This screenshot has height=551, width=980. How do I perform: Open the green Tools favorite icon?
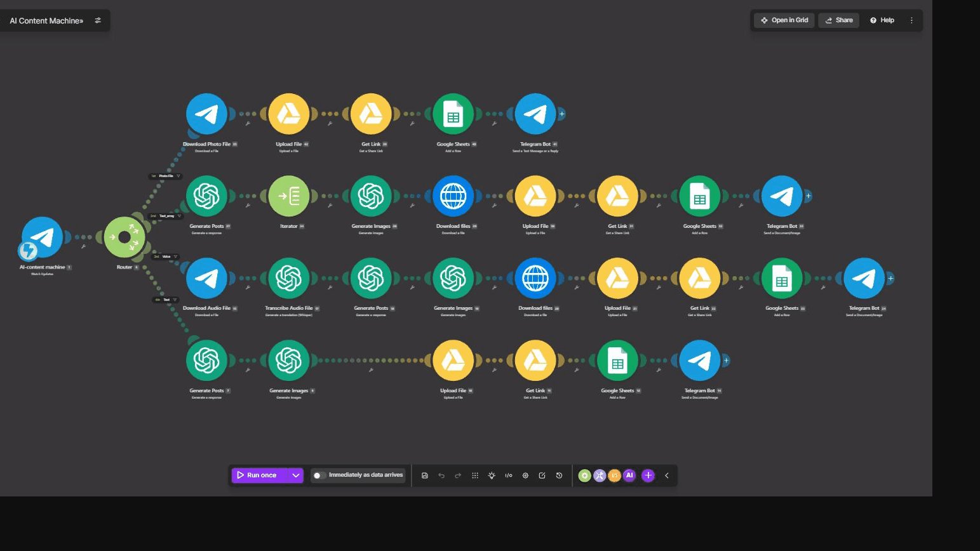click(585, 475)
